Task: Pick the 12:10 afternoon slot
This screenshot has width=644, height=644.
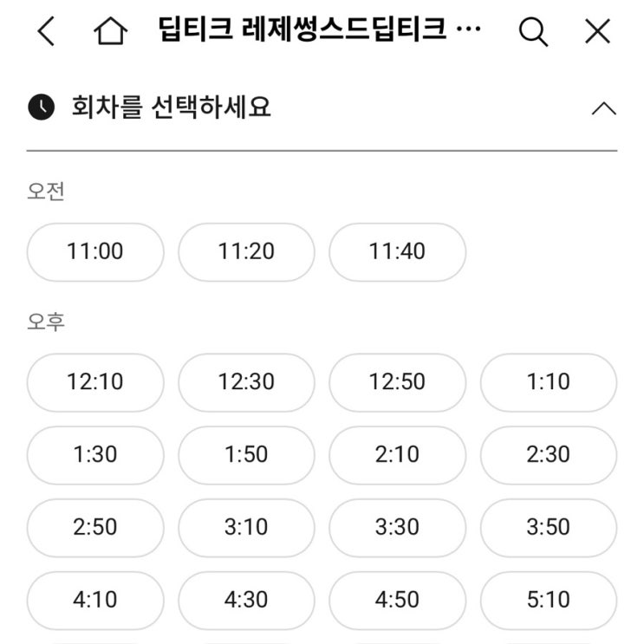Action: pos(95,382)
